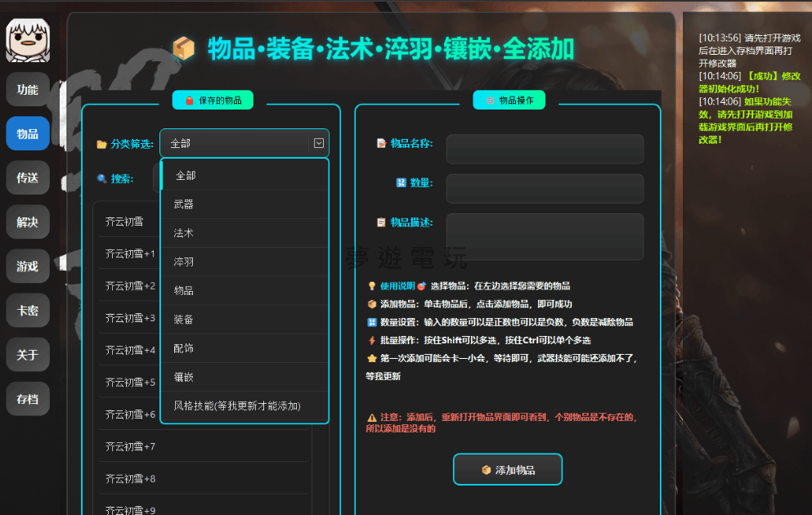Go to the 游戏 sidebar tab
812x515 pixels.
tap(28, 266)
